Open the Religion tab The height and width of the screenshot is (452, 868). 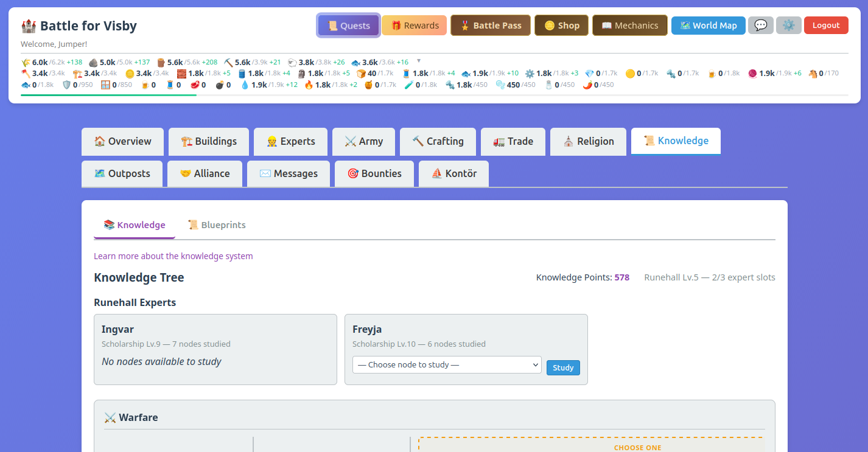[588, 141]
